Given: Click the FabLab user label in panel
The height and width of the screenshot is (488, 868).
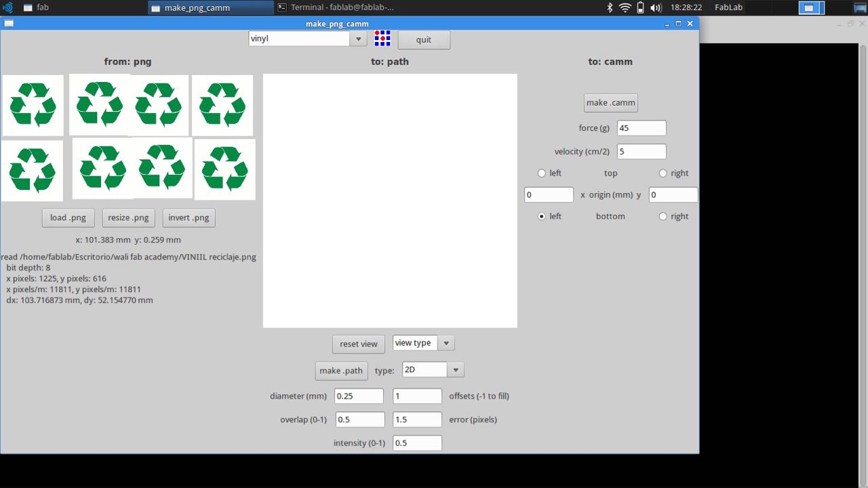Looking at the screenshot, I should point(729,7).
